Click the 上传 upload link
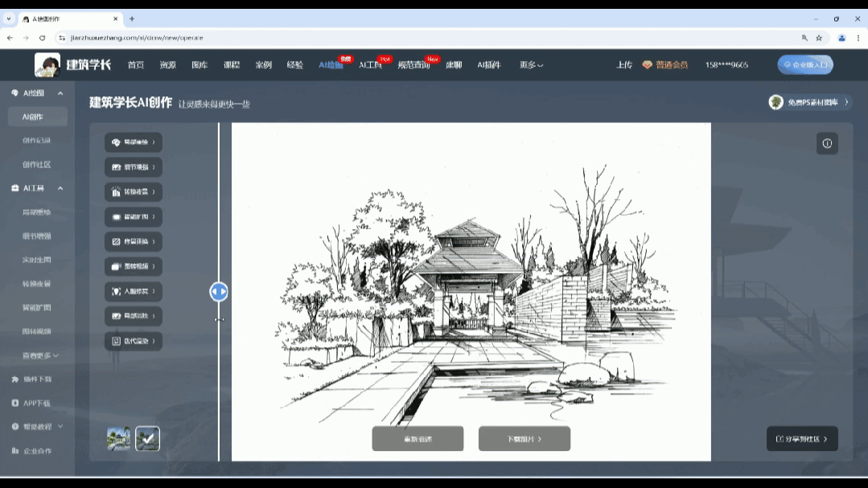This screenshot has height=488, width=868. click(x=624, y=65)
